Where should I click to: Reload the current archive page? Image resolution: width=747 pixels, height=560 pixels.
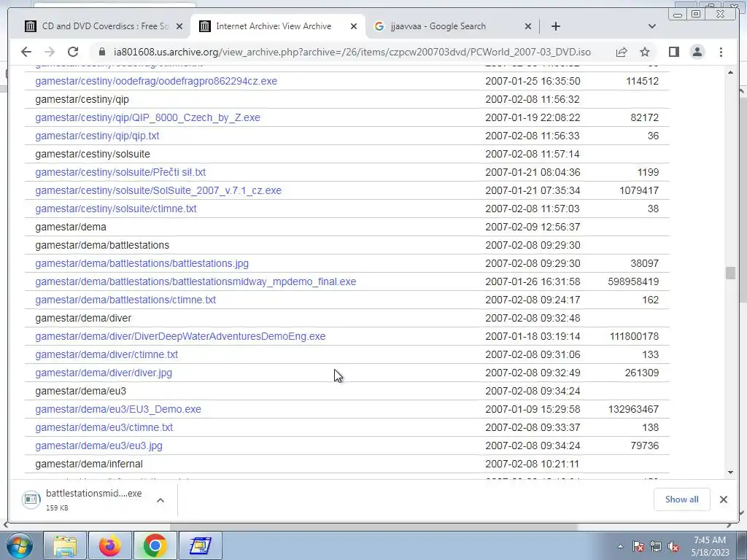pyautogui.click(x=73, y=52)
